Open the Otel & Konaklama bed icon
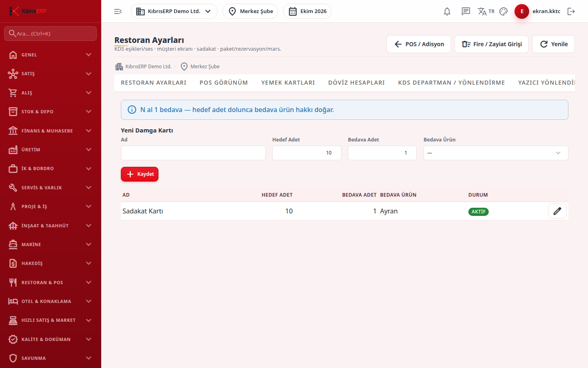This screenshot has width=588, height=368. 13,301
